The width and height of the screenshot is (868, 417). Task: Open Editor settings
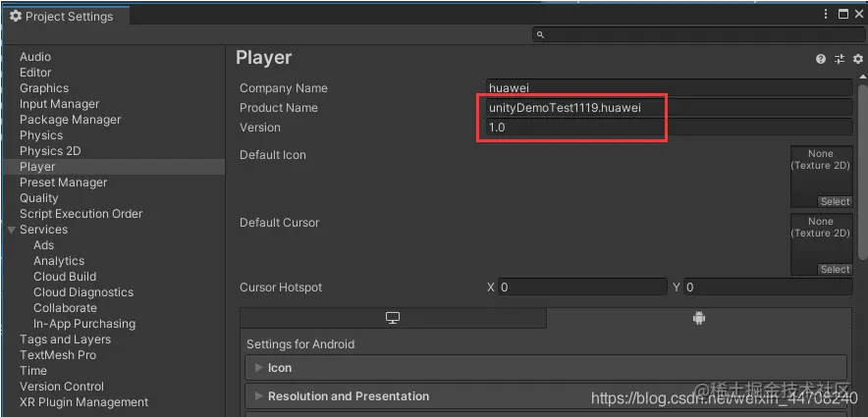(35, 73)
